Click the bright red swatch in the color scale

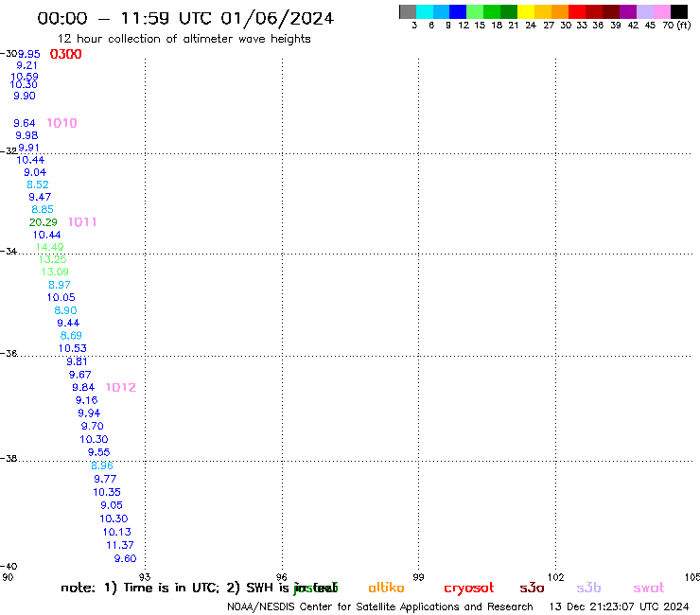tap(577, 11)
